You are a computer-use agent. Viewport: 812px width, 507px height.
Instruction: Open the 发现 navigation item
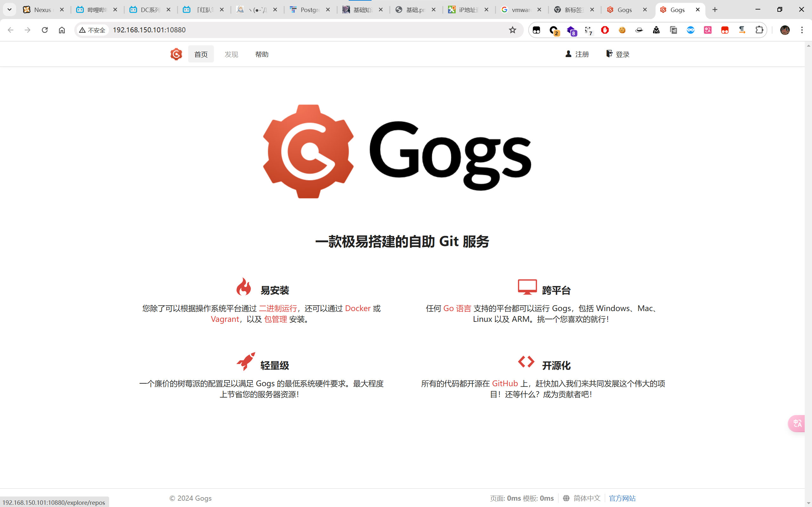(x=231, y=54)
